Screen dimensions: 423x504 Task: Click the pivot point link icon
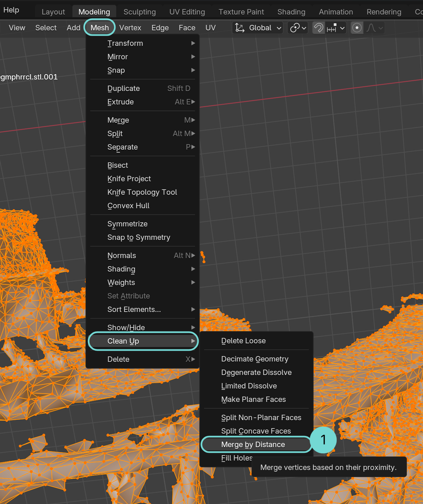[295, 28]
